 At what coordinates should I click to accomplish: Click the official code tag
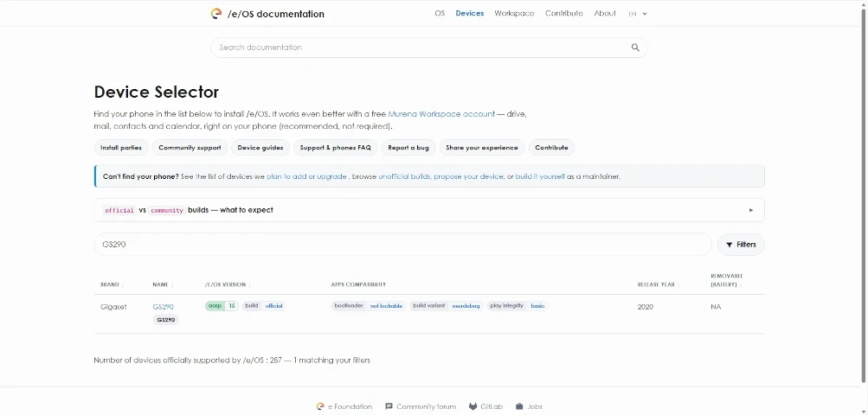(x=119, y=210)
